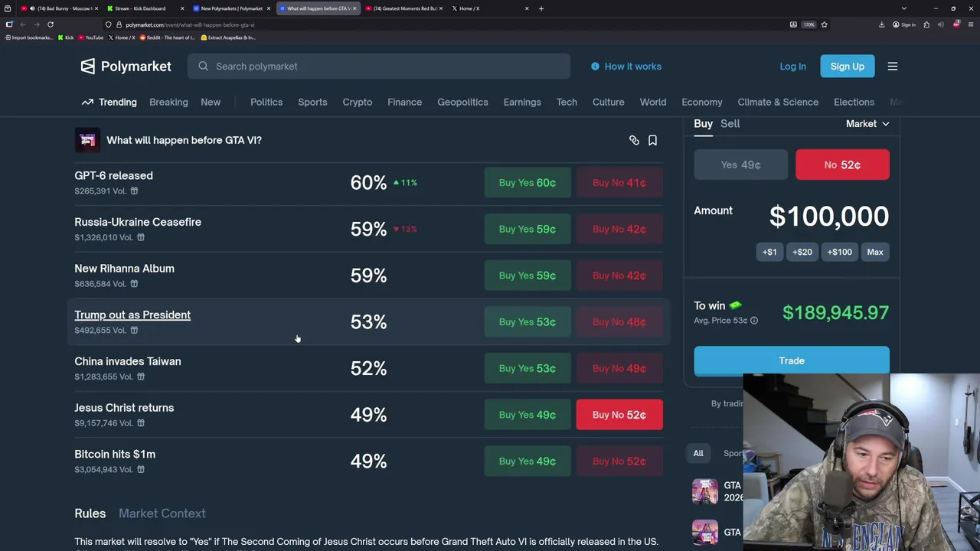Open the browser downloads icon
The height and width of the screenshot is (551, 980).
coord(881,24)
